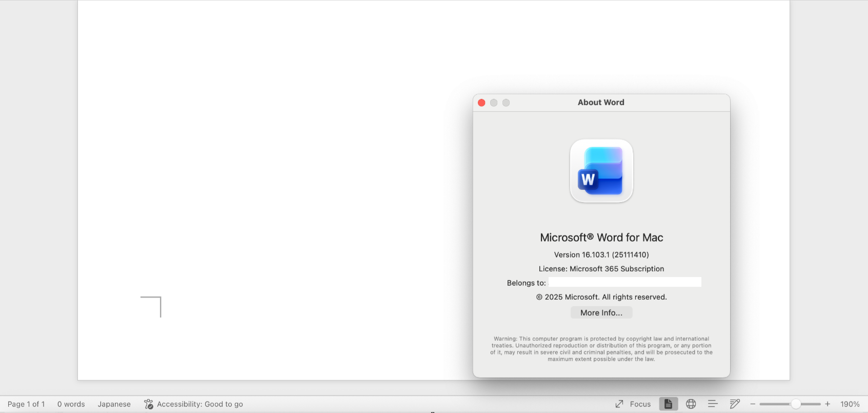Change the Japanese language setting
This screenshot has width=868, height=413.
[x=114, y=404]
